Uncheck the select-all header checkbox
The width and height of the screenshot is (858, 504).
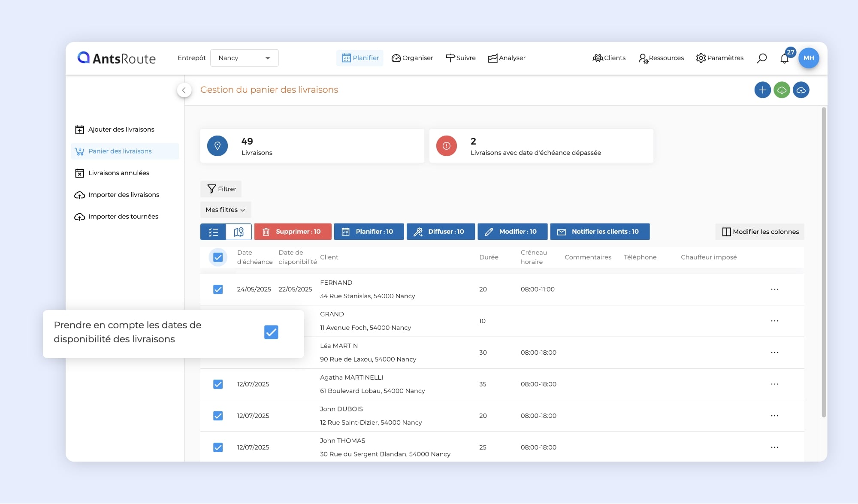point(218,257)
